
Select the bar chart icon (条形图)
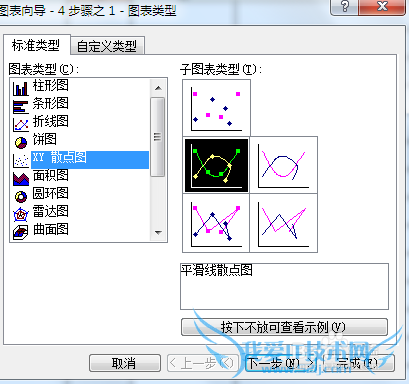pyautogui.click(x=21, y=106)
